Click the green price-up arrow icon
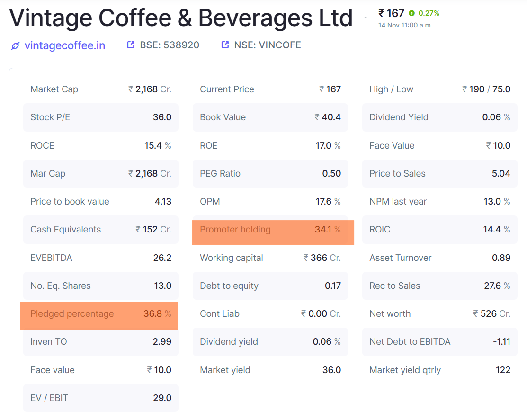Viewport: 527px width, 420px height. [412, 13]
